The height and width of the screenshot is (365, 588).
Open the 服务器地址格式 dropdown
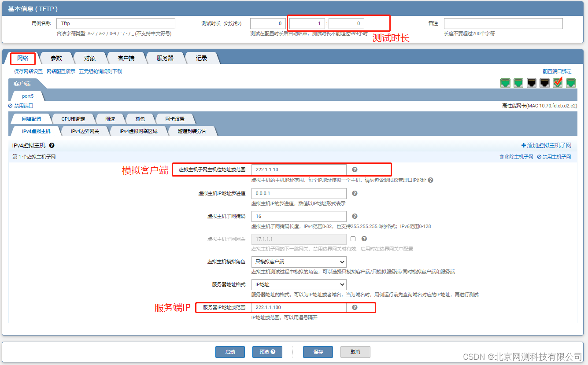pos(299,285)
